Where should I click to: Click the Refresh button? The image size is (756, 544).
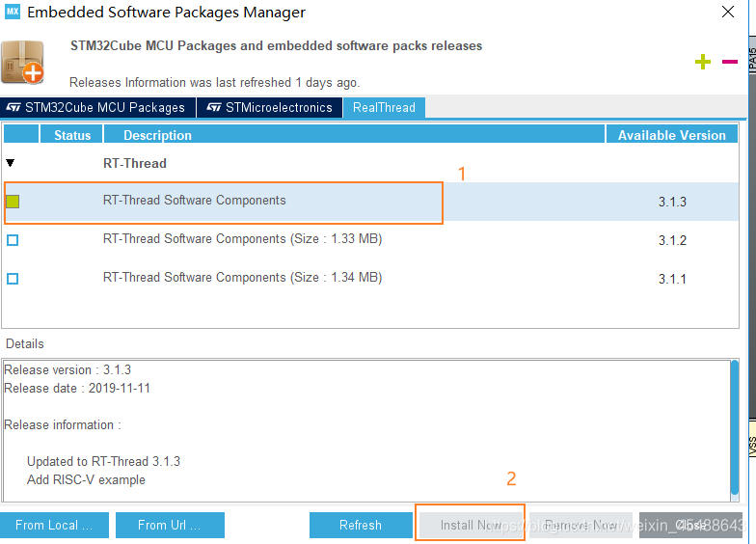[361, 525]
